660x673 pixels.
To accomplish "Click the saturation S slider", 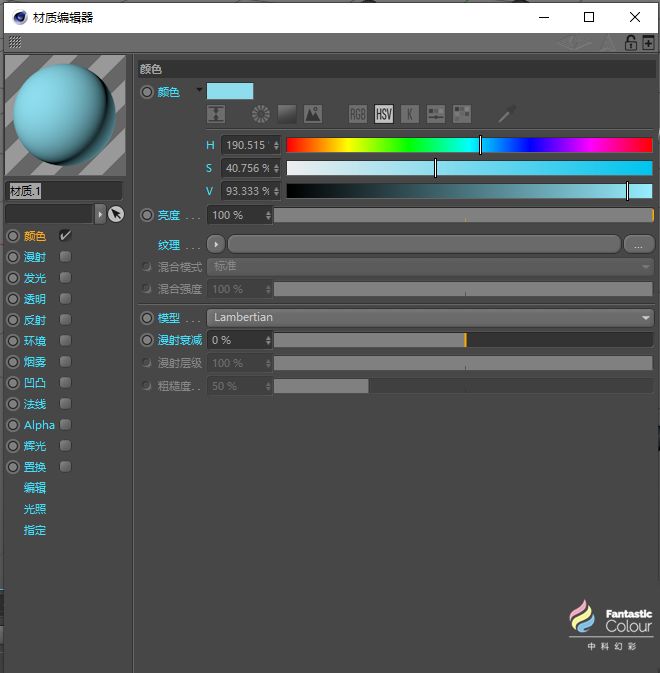I will click(469, 168).
